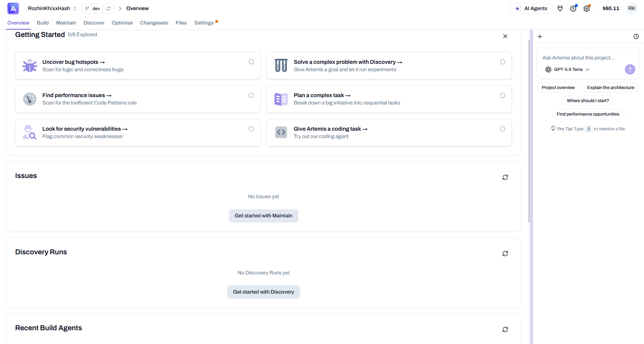Screen dimensions: 644x344
Task: Switch to the Changesets tab
Action: pos(154,23)
